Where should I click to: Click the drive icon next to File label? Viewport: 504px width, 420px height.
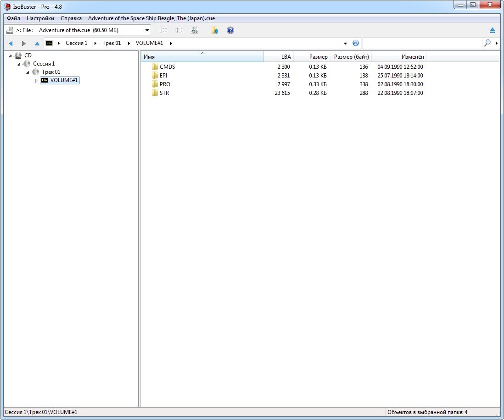[10, 30]
